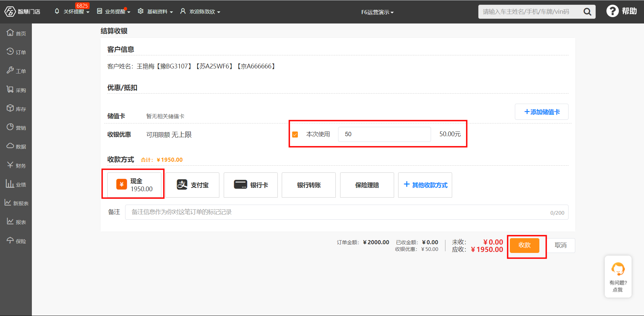Open 库存 box icon in sidebar

click(x=10, y=108)
